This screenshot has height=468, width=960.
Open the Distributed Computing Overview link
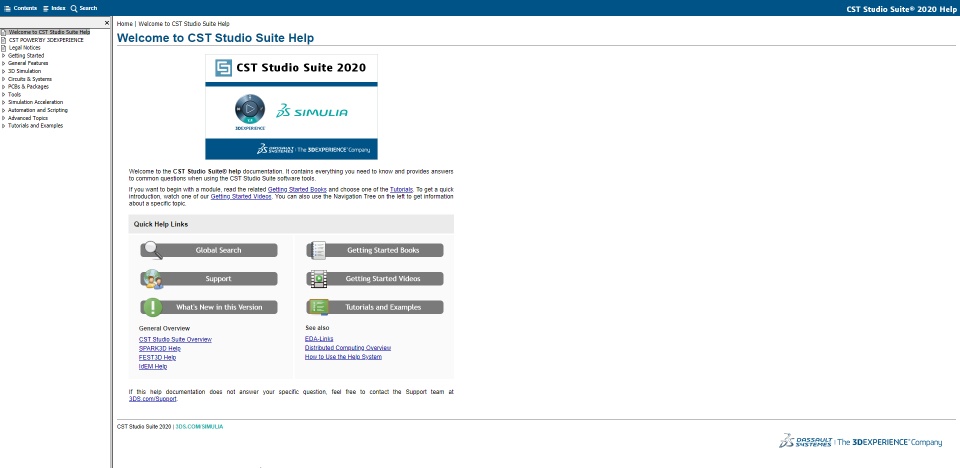pyautogui.click(x=348, y=348)
